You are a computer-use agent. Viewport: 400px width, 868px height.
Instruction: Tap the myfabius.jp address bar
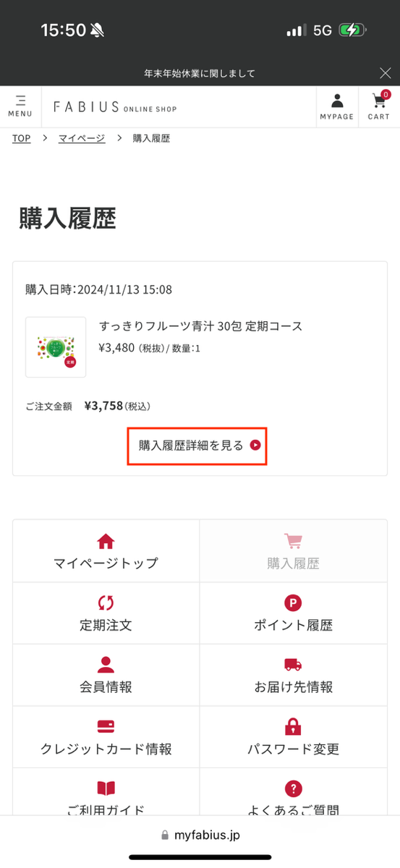tap(200, 835)
